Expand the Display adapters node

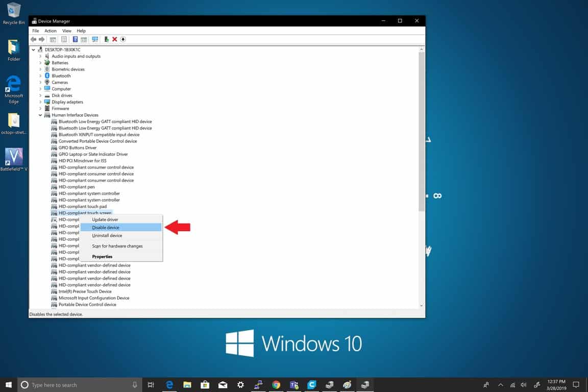(x=40, y=102)
